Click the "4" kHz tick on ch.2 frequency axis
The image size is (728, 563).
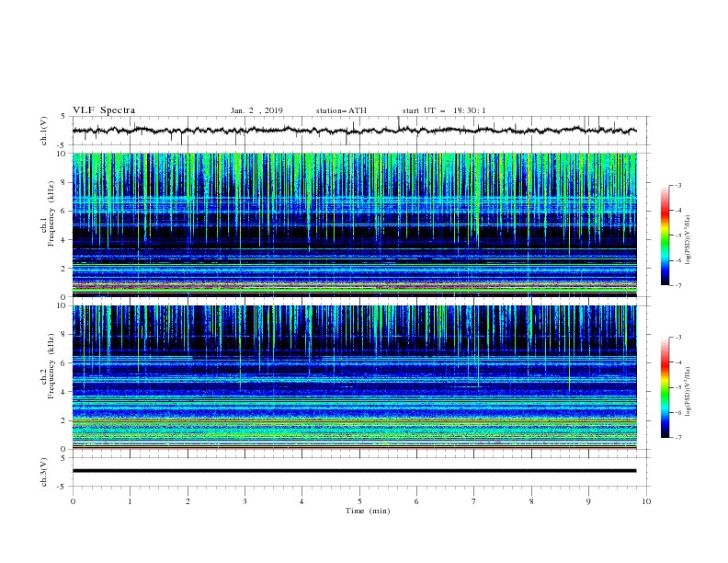tap(63, 392)
